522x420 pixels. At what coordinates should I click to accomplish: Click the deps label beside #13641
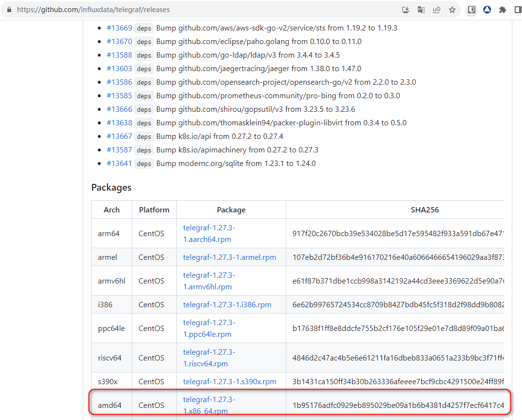(x=144, y=164)
